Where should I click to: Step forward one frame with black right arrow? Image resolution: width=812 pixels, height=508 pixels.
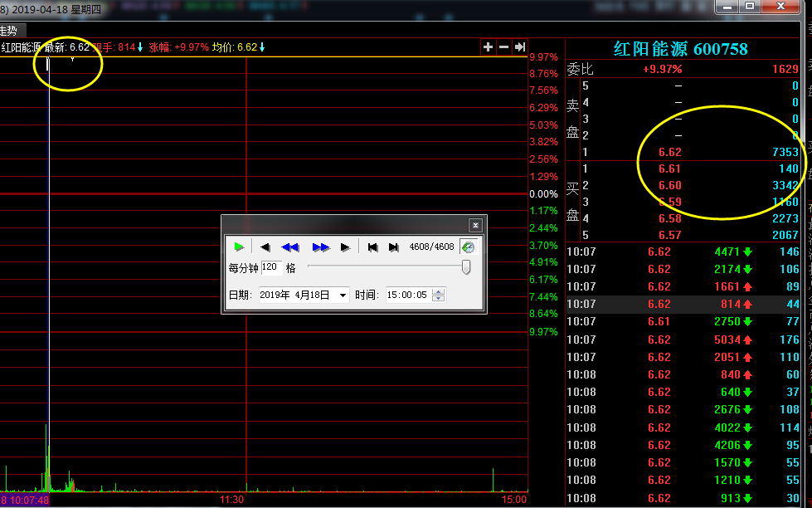(345, 247)
